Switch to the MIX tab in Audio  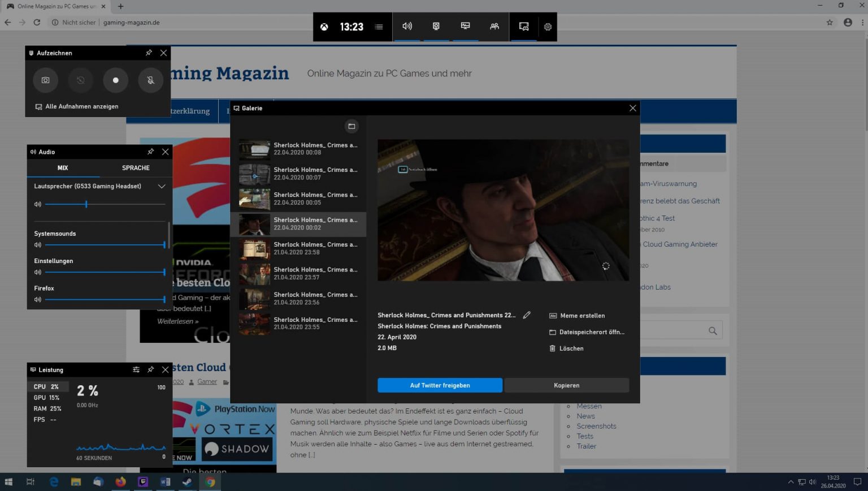tap(63, 167)
